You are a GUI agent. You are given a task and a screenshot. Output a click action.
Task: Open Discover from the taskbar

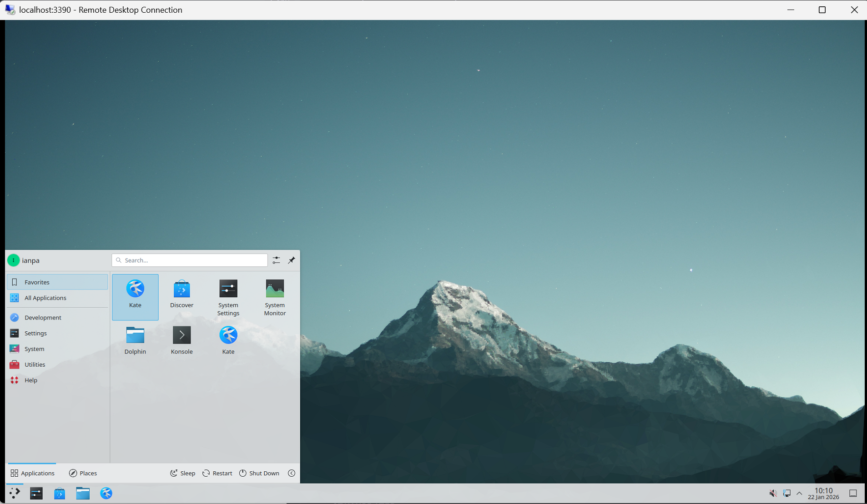59,493
